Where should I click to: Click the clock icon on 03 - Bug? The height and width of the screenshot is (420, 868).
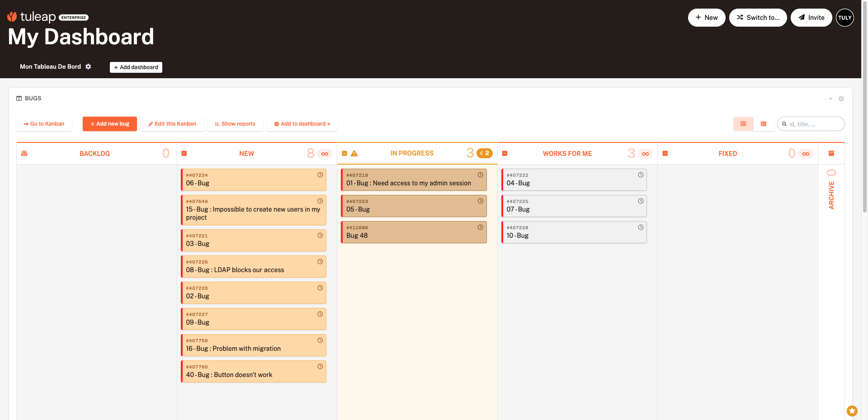pyautogui.click(x=320, y=236)
